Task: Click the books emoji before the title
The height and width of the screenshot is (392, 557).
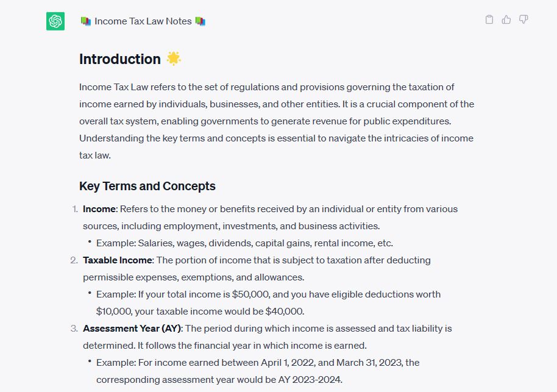Action: 85,21
